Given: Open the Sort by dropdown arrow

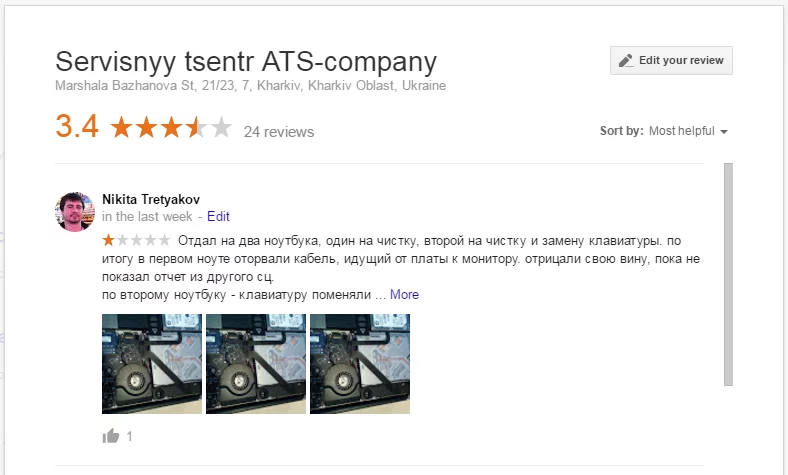Looking at the screenshot, I should click(723, 131).
